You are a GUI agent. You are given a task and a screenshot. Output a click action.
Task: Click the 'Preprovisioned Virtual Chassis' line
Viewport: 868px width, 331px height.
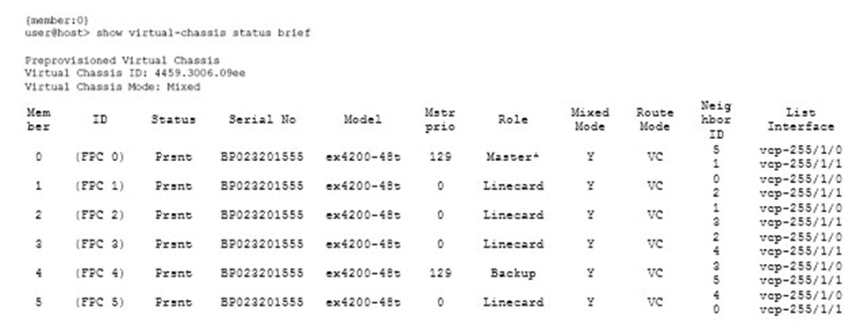(121, 60)
